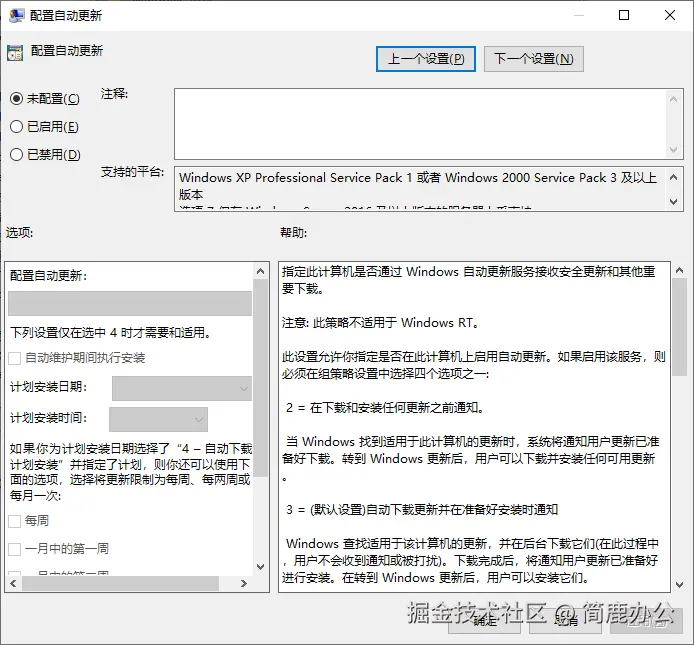Viewport: 694px width, 645px height.
Task: Click the down arrow in 支持的平台 box
Action: coord(674,201)
